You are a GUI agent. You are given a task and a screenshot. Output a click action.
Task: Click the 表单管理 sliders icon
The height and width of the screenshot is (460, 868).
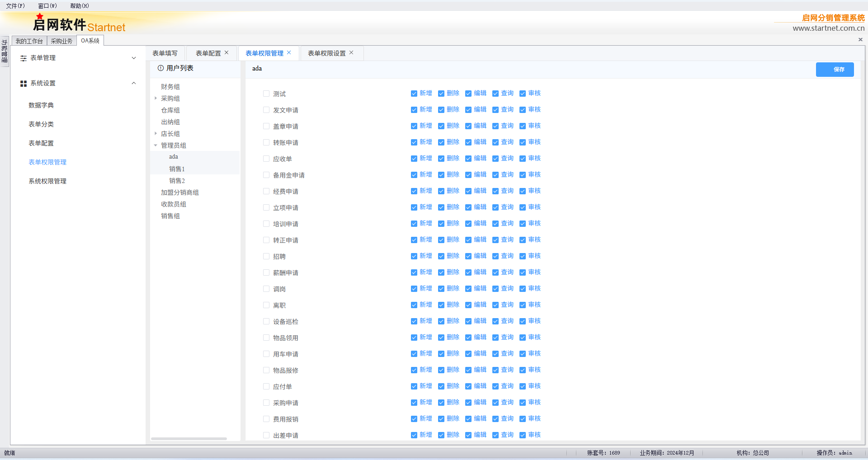(x=24, y=58)
